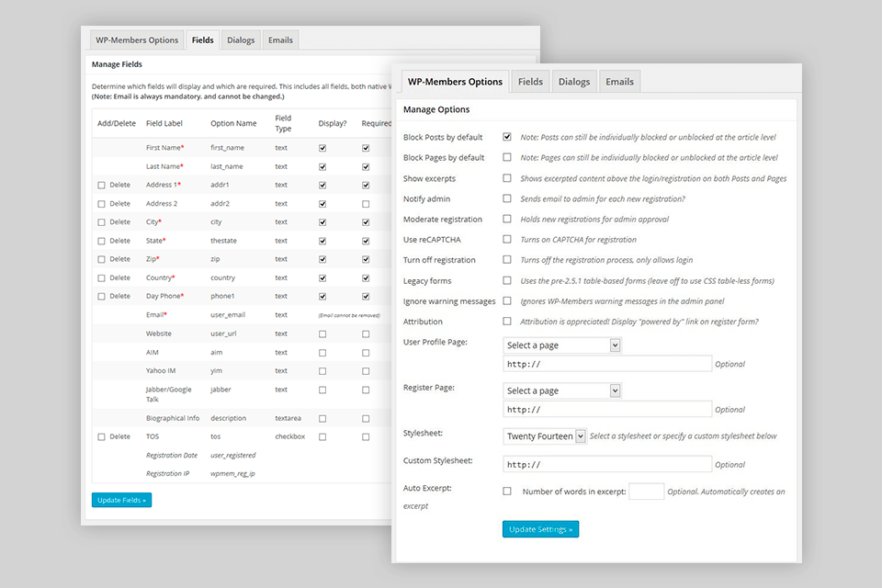
Task: Tick the Attribution checkbox
Action: pos(507,321)
